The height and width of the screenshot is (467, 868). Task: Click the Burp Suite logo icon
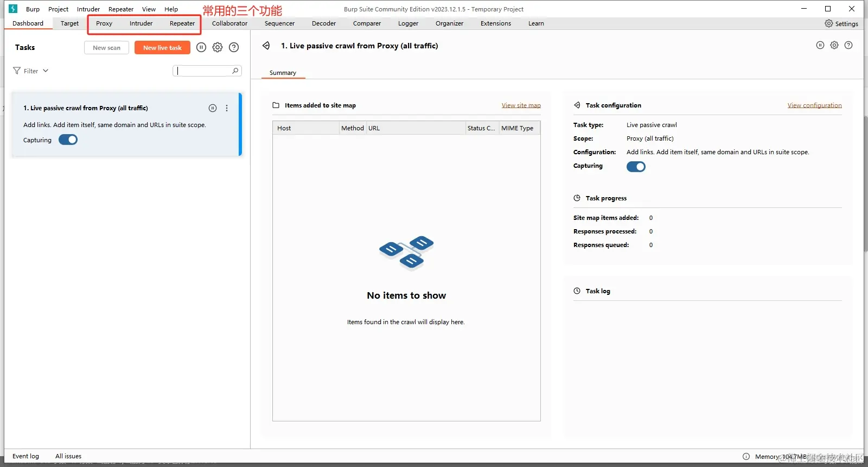(13, 9)
